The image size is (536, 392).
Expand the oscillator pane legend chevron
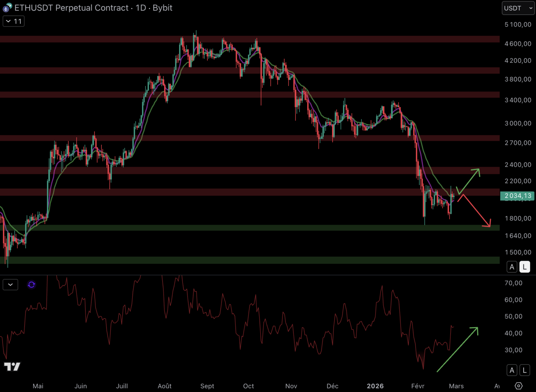point(10,285)
